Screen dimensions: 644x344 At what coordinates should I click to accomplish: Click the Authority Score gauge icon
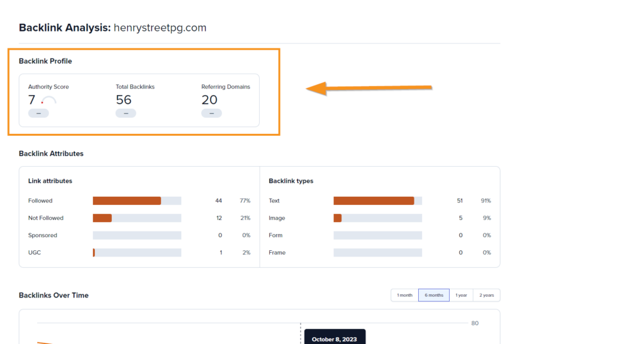pyautogui.click(x=49, y=100)
